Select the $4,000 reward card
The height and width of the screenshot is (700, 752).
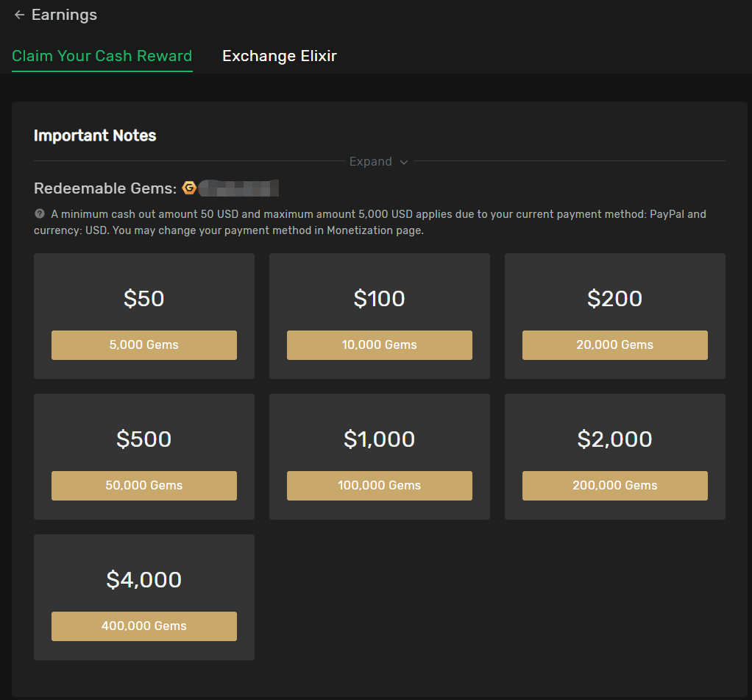click(144, 598)
